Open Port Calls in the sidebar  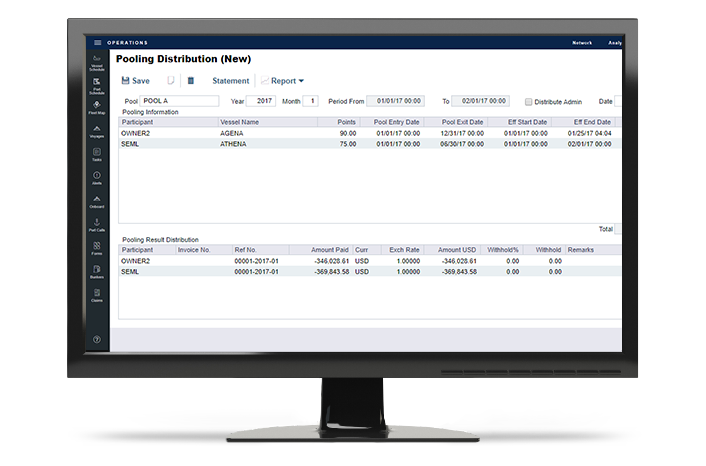pyautogui.click(x=97, y=225)
